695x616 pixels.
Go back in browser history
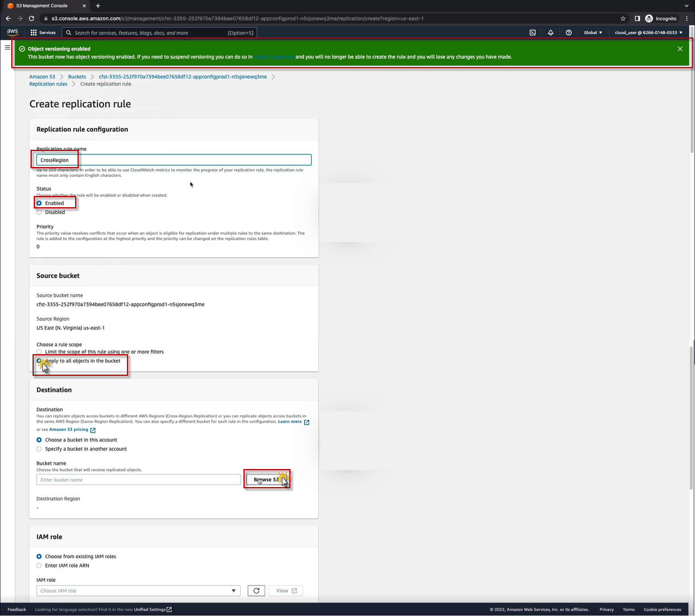(8, 18)
